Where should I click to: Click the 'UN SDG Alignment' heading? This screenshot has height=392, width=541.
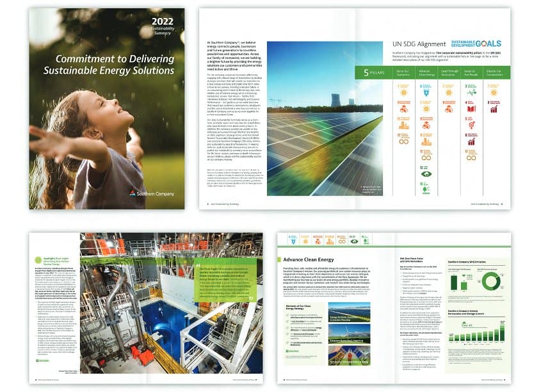click(419, 44)
